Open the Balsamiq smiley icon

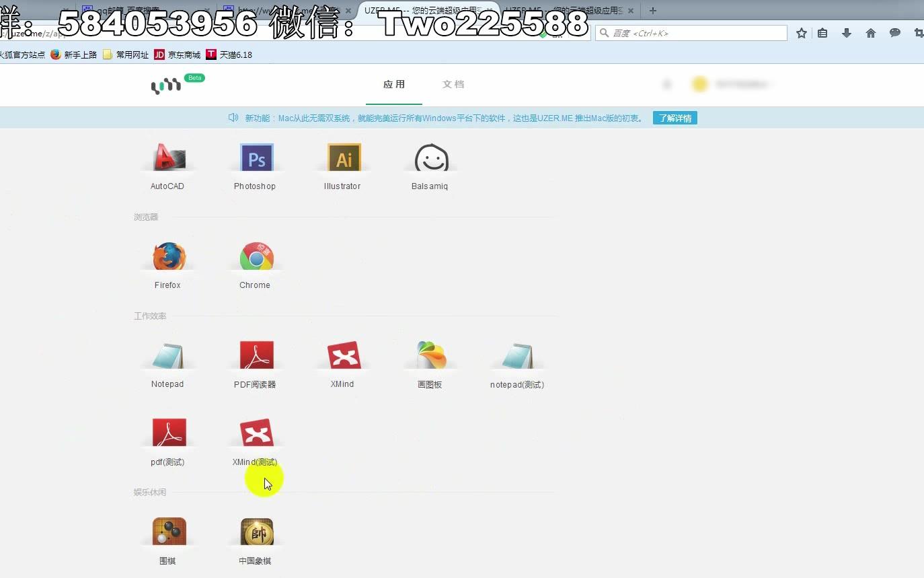click(431, 159)
